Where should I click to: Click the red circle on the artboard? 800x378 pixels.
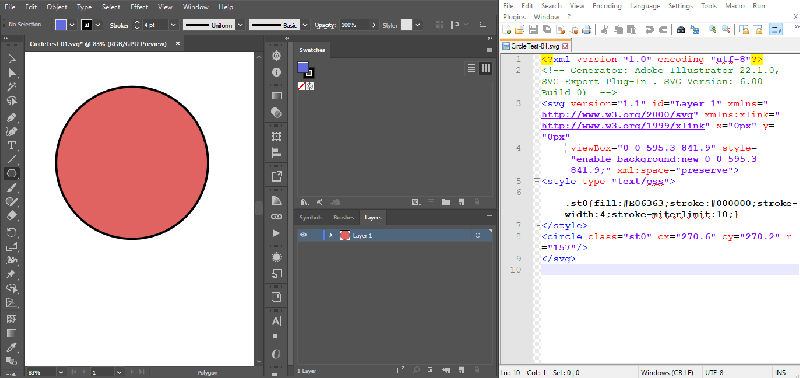coord(132,162)
